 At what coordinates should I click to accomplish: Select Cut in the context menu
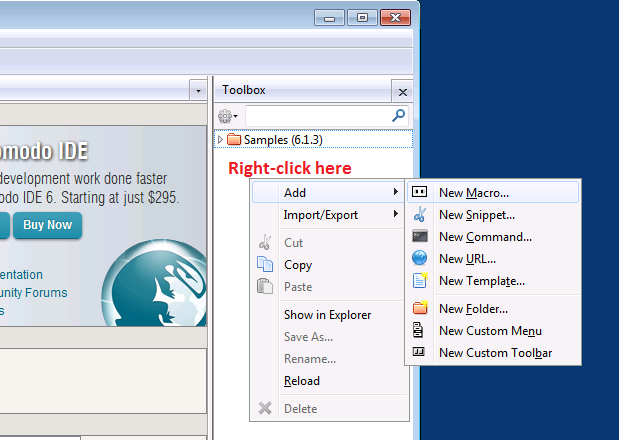(x=329, y=243)
